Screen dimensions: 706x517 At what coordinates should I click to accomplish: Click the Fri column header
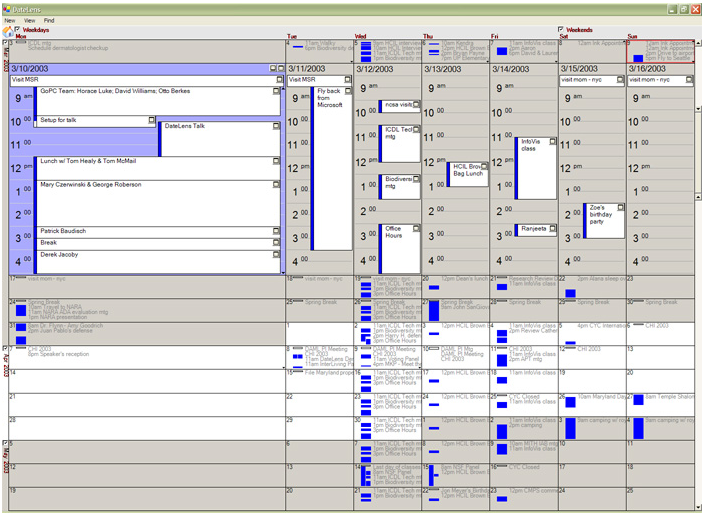[x=494, y=36]
